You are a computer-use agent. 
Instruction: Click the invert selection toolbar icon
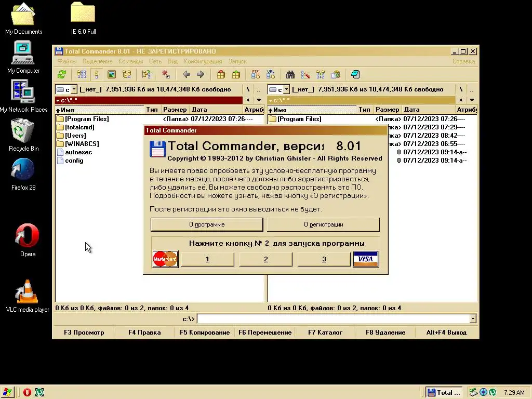pyautogui.click(x=146, y=74)
